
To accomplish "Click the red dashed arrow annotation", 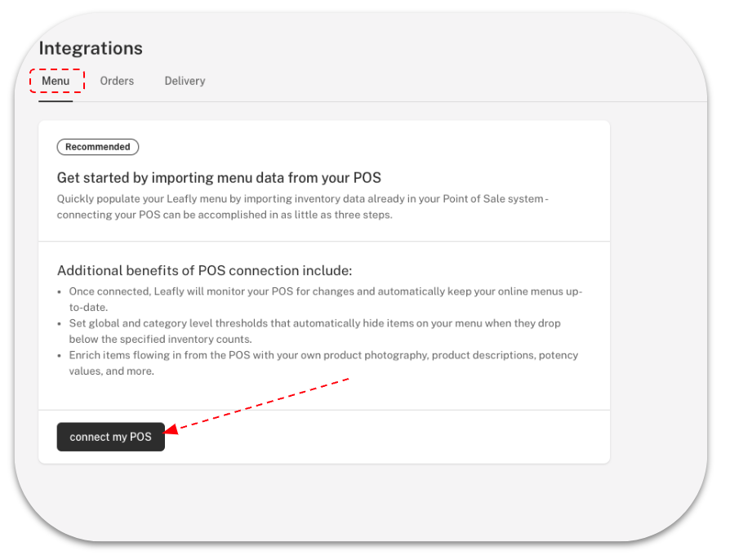I will [x=261, y=404].
